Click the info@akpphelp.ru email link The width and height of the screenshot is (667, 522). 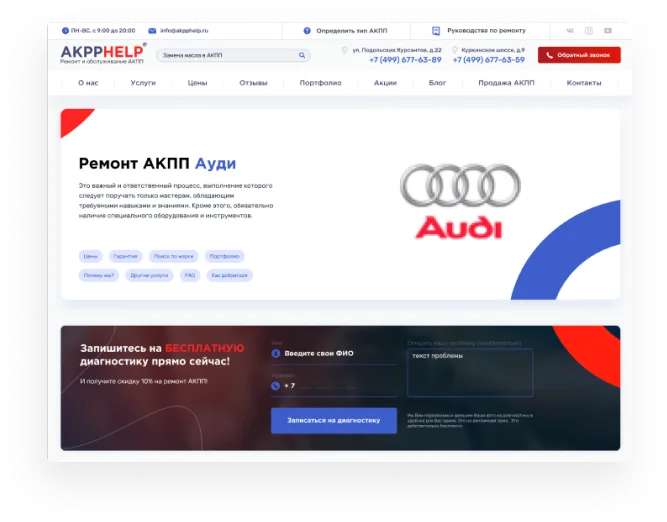[184, 31]
